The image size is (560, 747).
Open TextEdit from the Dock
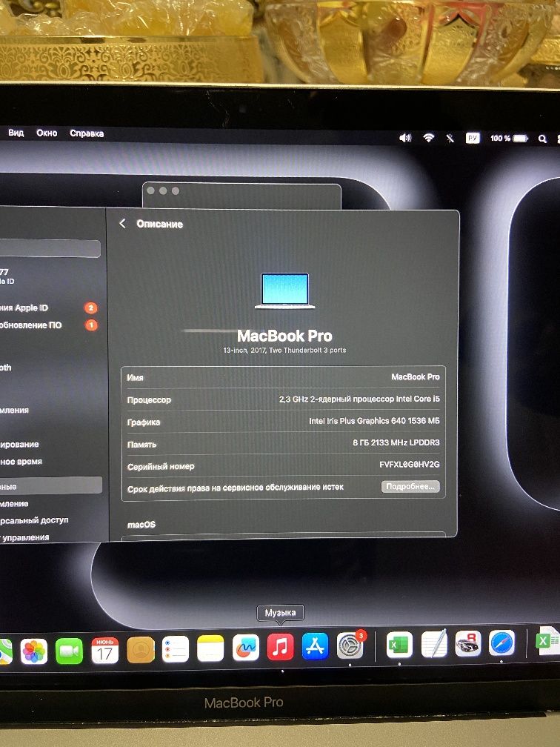point(434,643)
